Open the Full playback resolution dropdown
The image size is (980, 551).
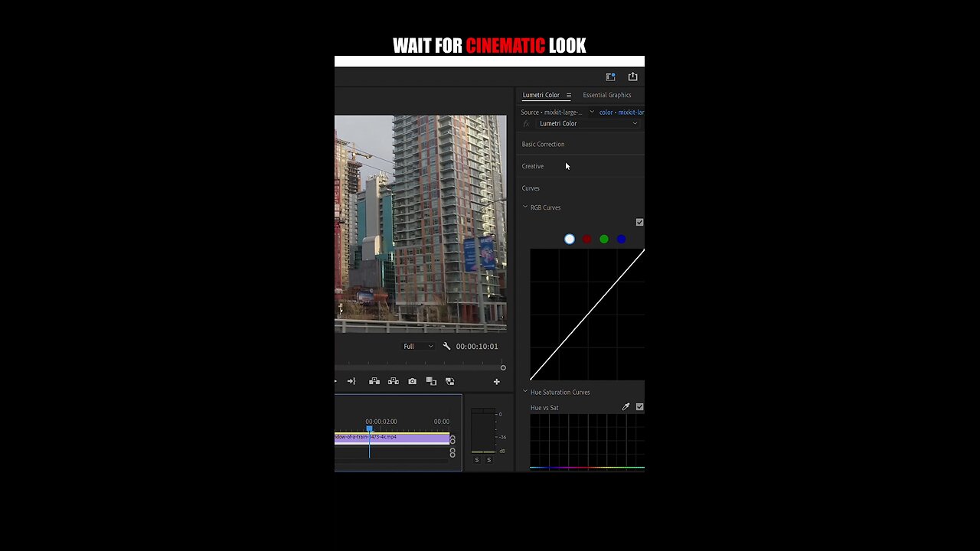click(x=418, y=346)
